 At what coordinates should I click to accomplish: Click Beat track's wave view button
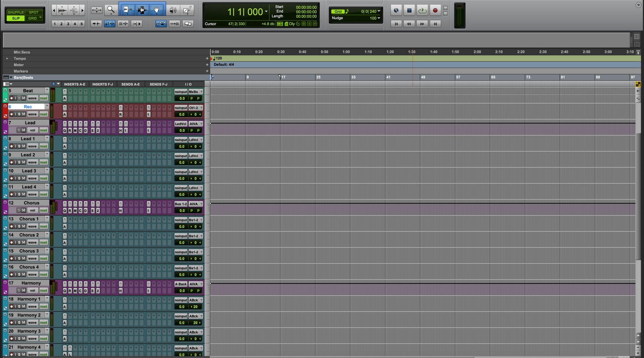coord(32,98)
